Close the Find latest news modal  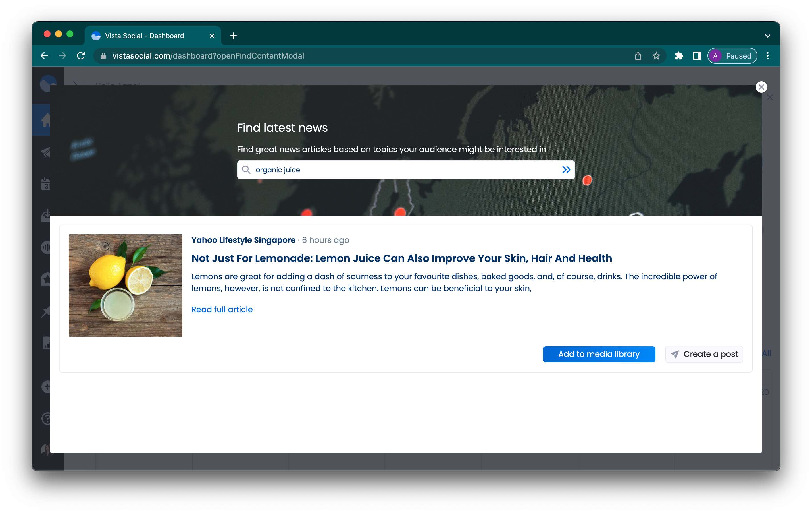pyautogui.click(x=761, y=87)
